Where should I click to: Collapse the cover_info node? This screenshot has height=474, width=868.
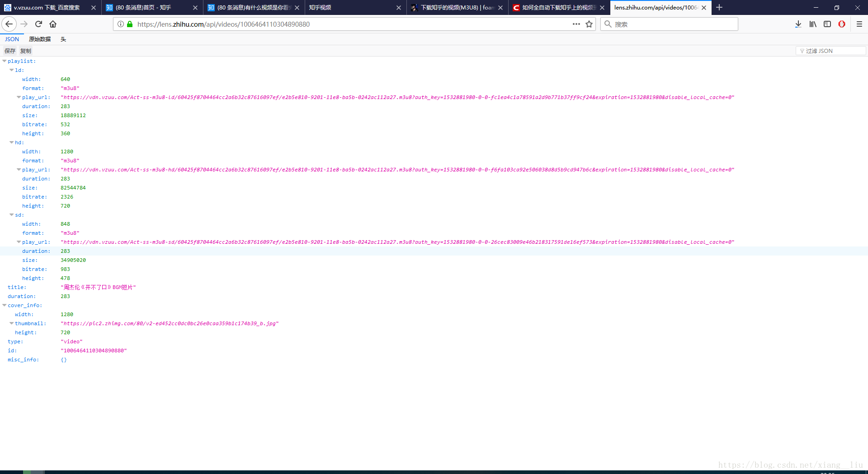coord(5,305)
